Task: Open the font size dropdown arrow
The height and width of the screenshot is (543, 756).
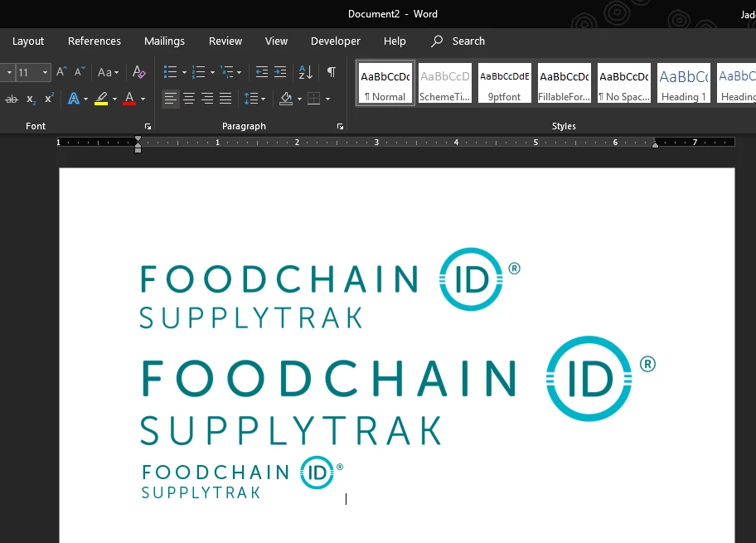Action: coord(45,73)
